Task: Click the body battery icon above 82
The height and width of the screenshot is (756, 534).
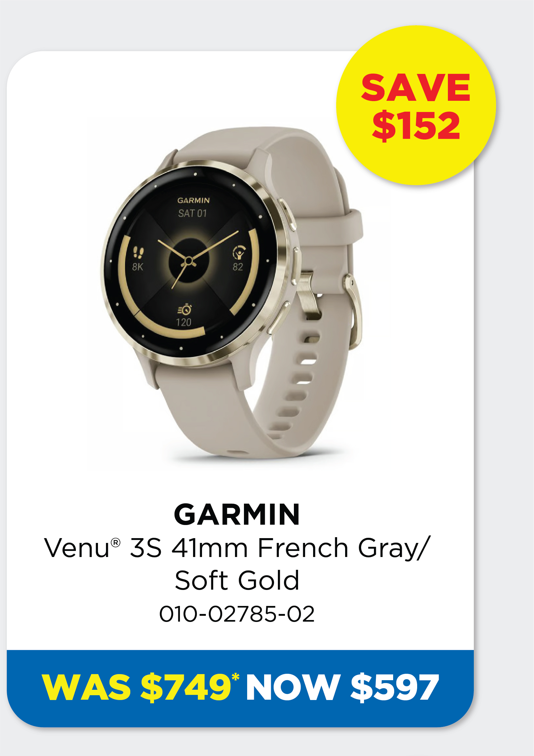Action: point(239,252)
